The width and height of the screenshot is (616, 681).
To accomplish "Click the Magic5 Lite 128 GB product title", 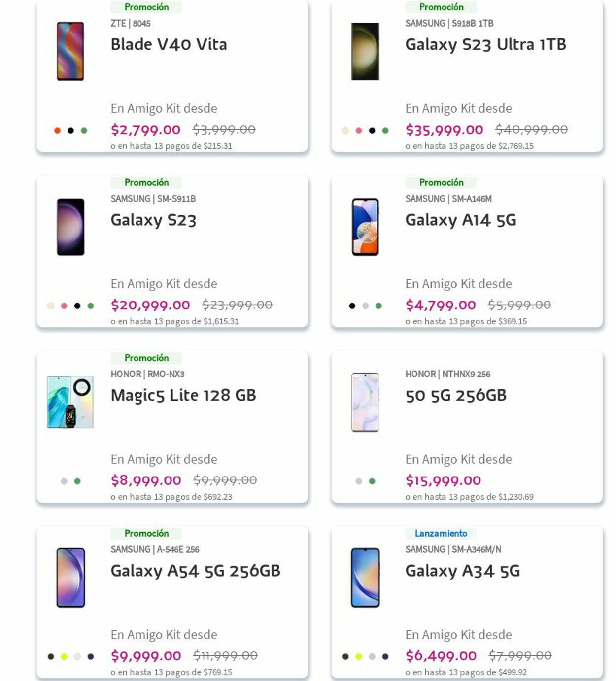I will point(183,396).
